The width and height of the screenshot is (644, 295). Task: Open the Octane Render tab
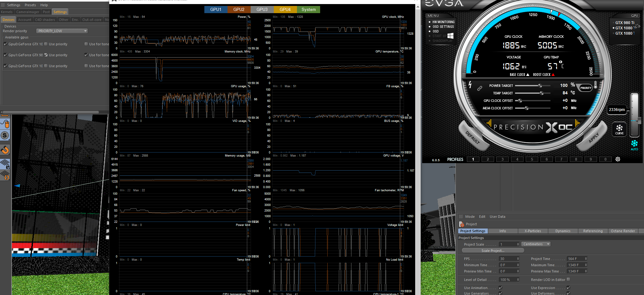click(623, 231)
